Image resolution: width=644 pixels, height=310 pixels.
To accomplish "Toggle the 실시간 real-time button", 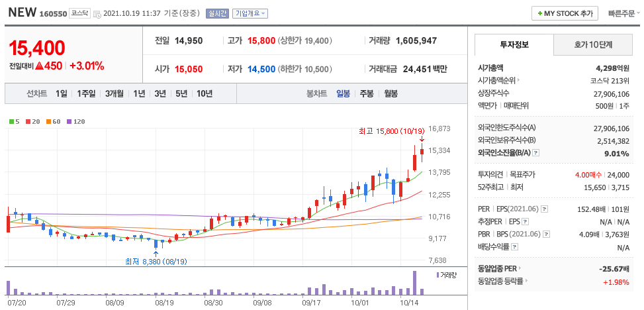I will point(217,13).
